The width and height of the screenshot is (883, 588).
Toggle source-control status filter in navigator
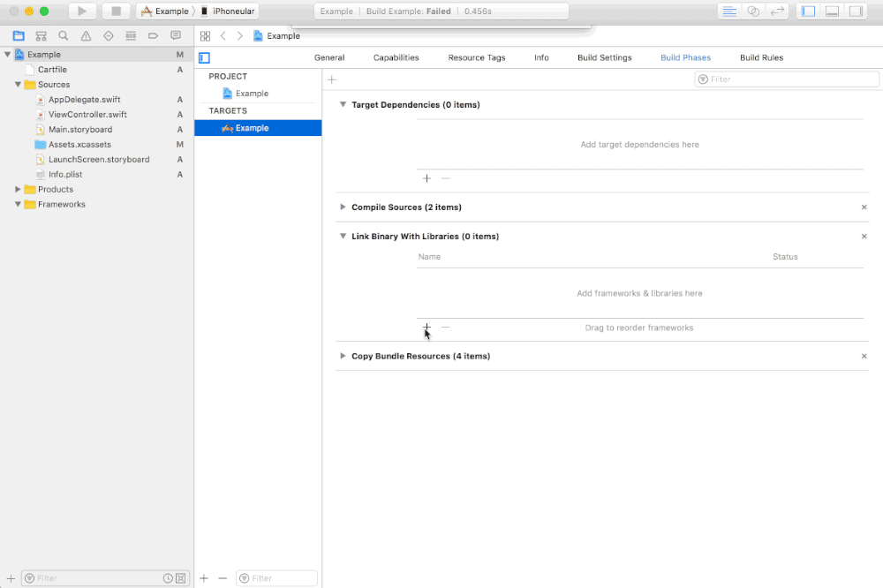coord(181,578)
